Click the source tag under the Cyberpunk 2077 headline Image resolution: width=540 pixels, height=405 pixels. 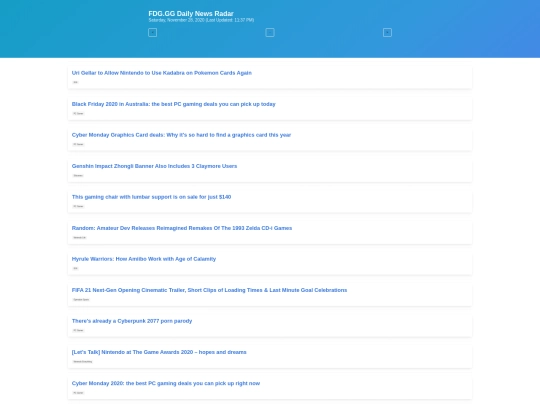[x=78, y=330]
